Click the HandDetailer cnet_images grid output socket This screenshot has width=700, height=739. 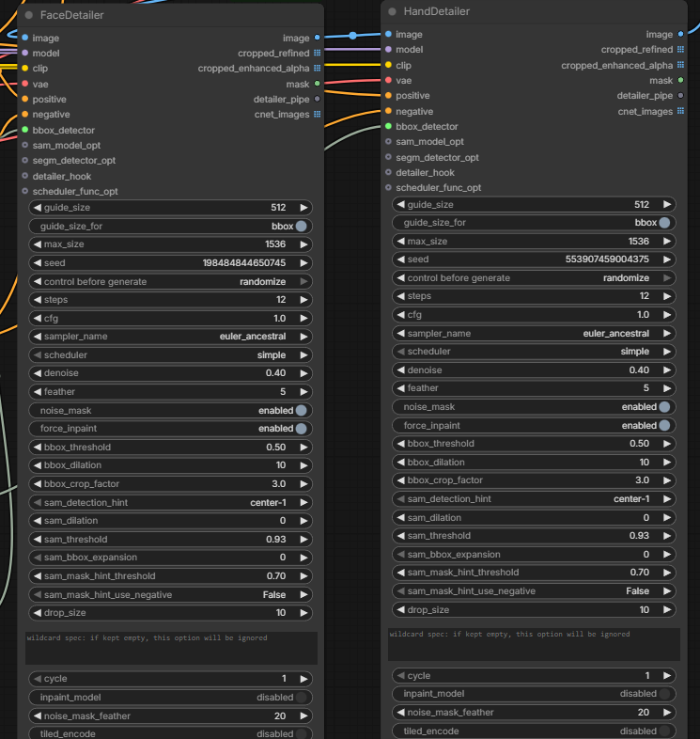click(x=680, y=111)
